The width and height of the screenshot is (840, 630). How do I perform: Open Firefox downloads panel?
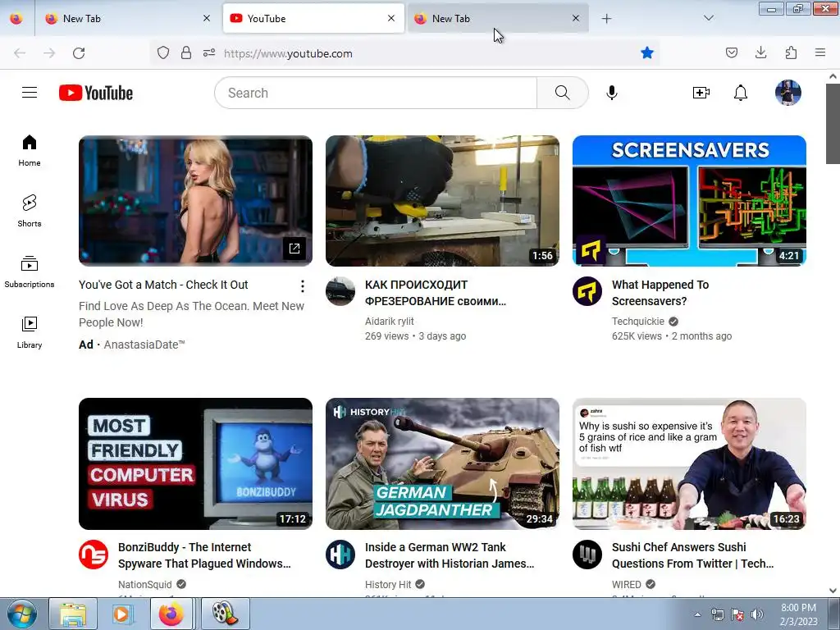click(x=760, y=52)
